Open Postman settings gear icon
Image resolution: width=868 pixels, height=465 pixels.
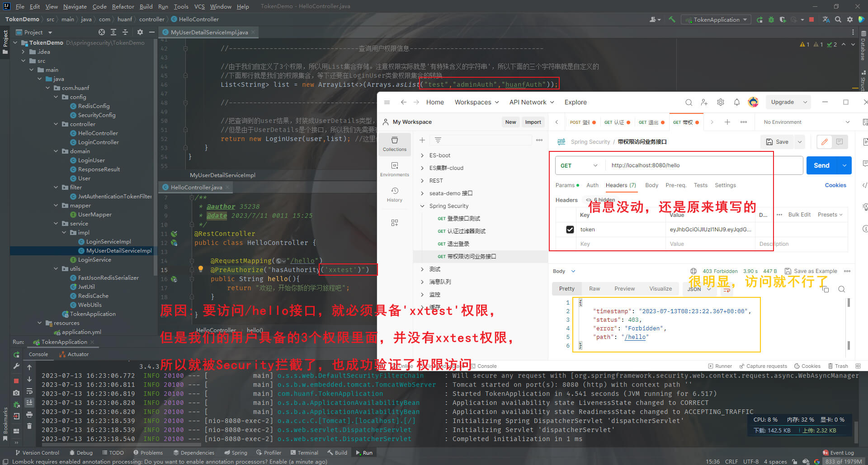click(x=721, y=102)
